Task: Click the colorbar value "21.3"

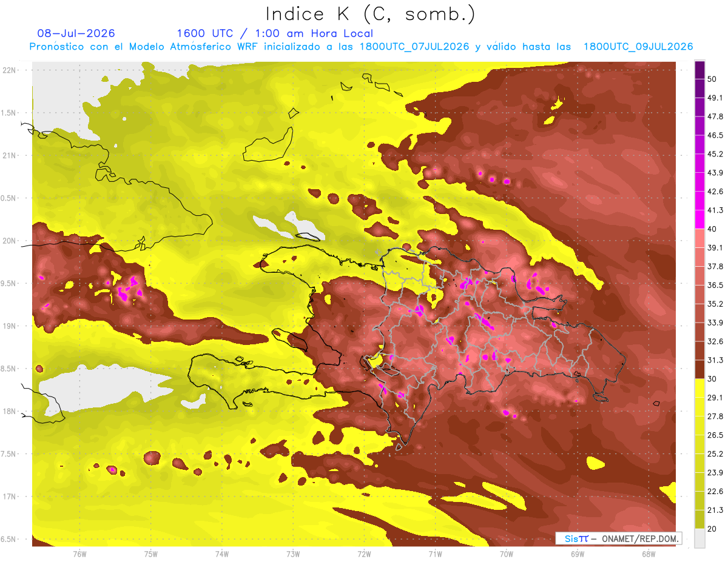Action: point(715,510)
